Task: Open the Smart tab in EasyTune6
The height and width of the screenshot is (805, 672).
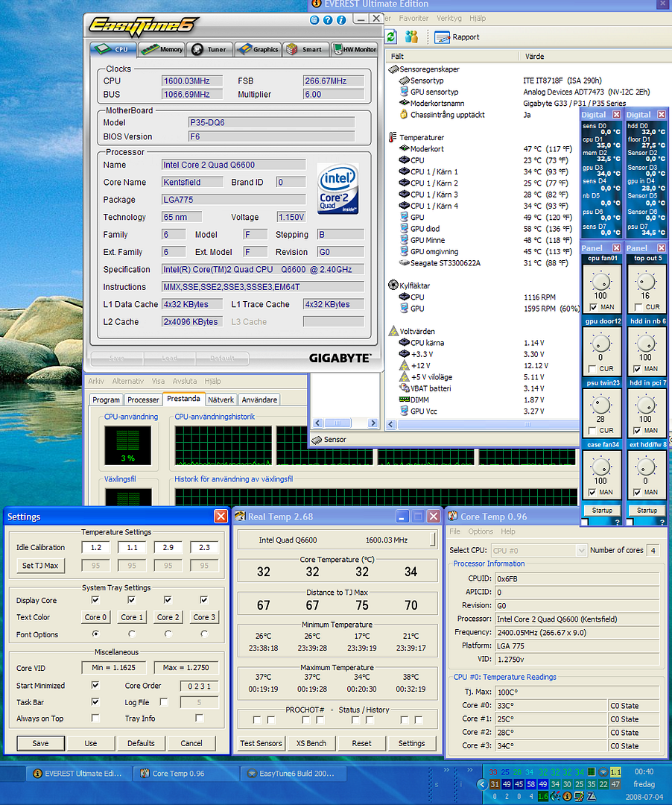Action: [305, 49]
